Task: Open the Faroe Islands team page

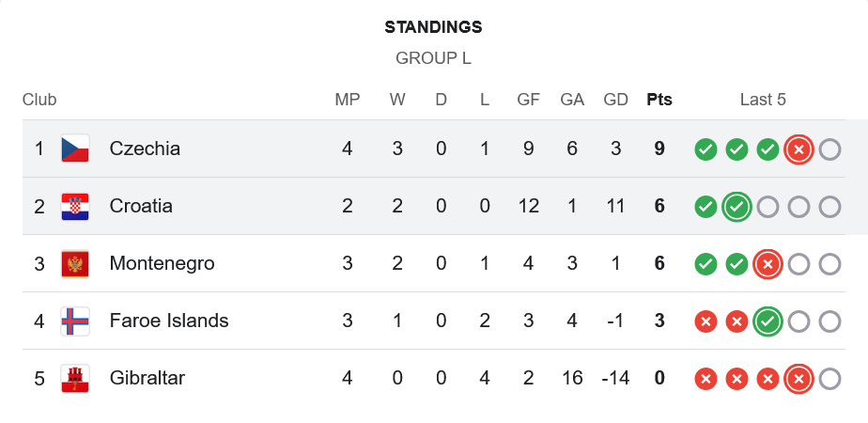Action: point(169,321)
